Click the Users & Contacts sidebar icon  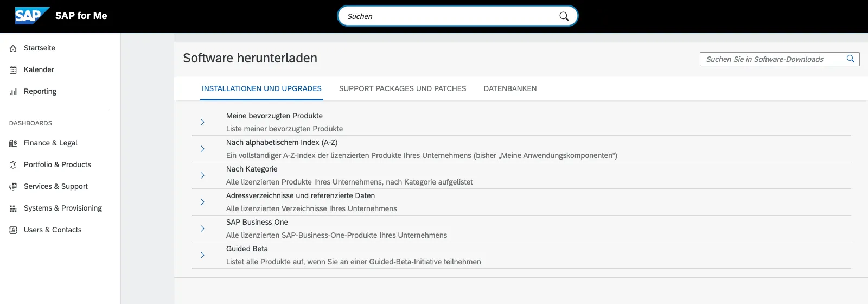[x=13, y=230]
